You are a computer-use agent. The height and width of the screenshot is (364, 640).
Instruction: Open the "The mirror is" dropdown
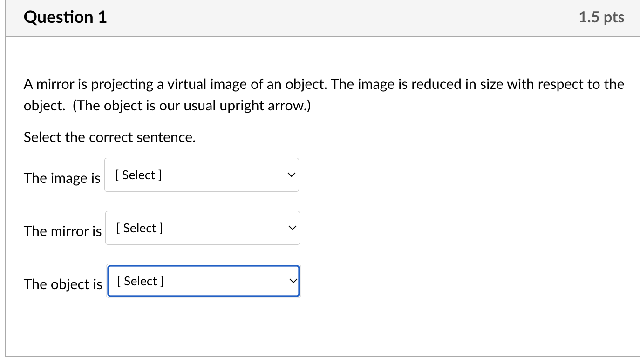pyautogui.click(x=202, y=228)
